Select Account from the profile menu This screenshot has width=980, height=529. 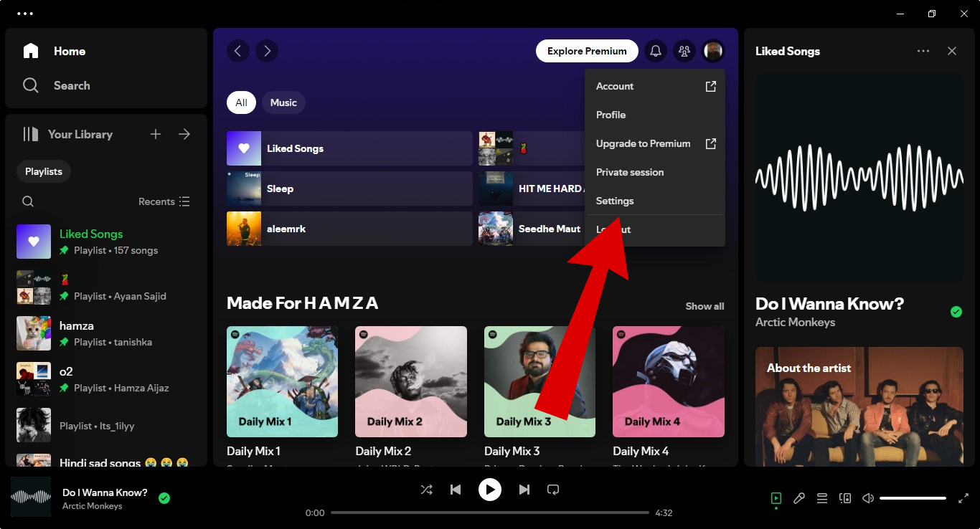[655, 86]
